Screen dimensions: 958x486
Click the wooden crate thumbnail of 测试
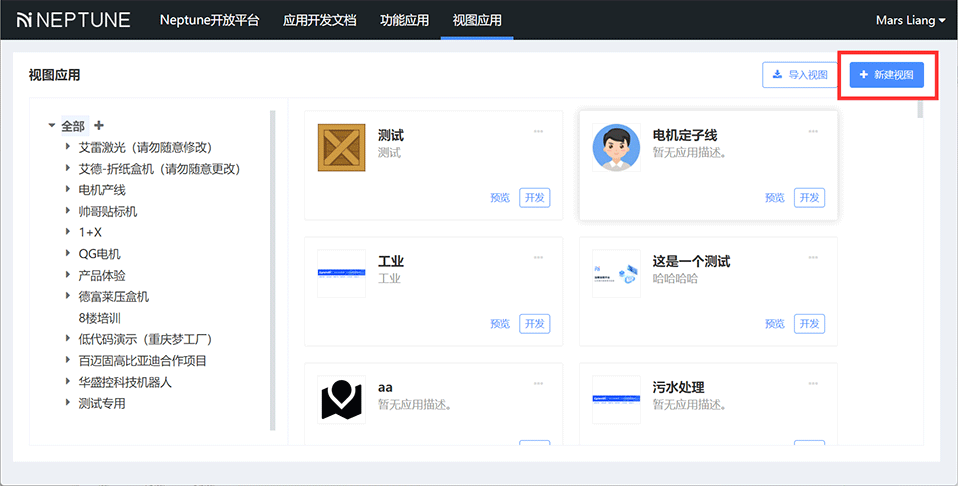341,148
